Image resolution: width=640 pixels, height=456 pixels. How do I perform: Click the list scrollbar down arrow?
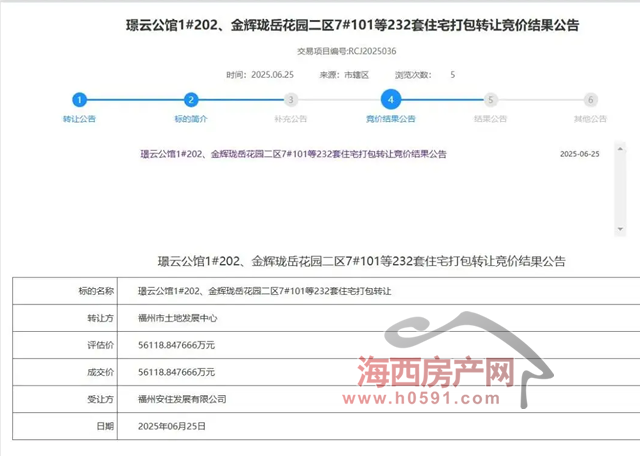tap(620, 229)
